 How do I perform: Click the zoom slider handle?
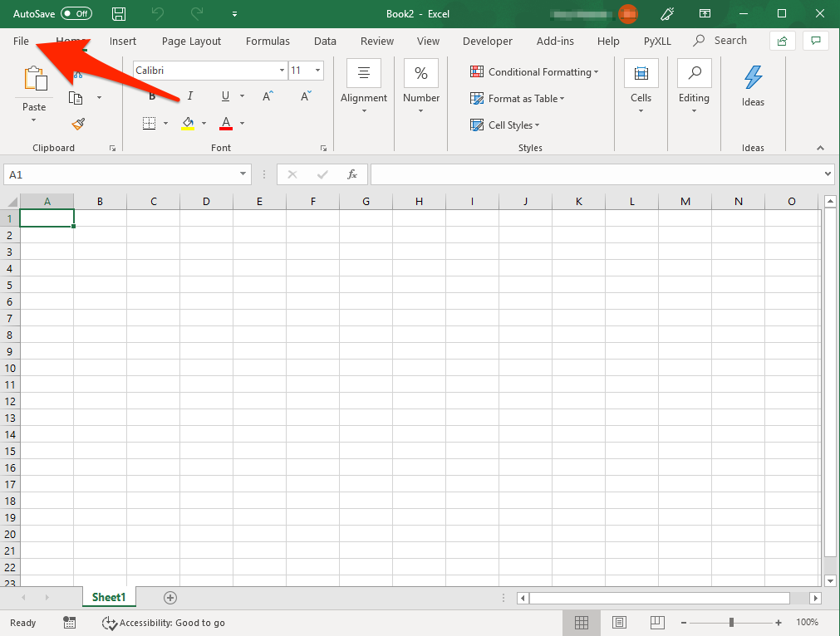click(x=731, y=623)
